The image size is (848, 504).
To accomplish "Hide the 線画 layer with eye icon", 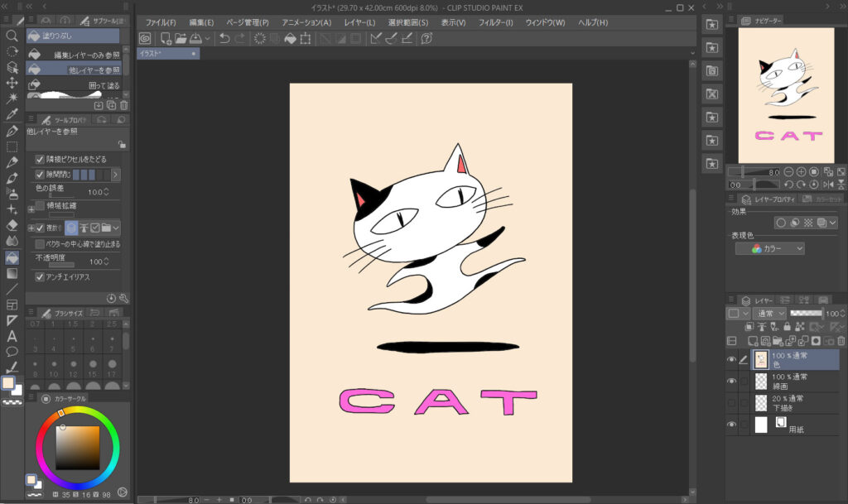I will click(x=731, y=382).
